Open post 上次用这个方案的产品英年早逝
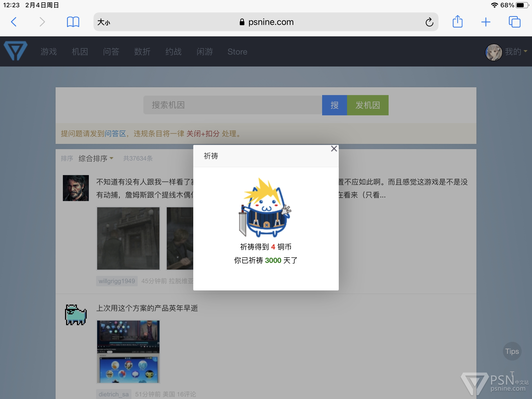The height and width of the screenshot is (399, 532). (x=147, y=308)
